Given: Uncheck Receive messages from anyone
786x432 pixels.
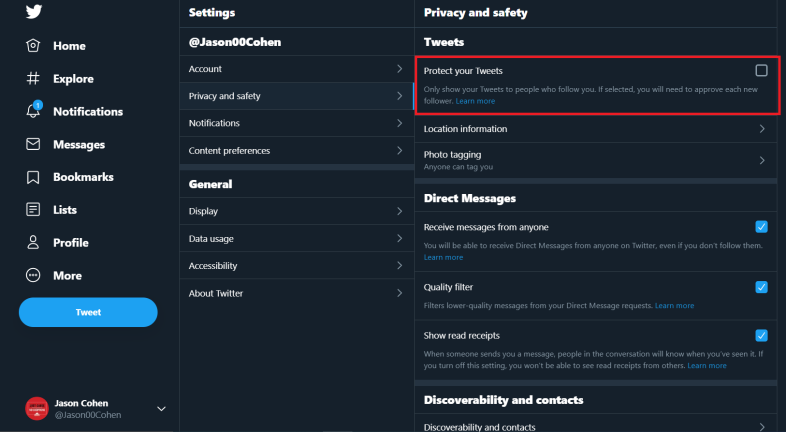Looking at the screenshot, I should [x=761, y=227].
